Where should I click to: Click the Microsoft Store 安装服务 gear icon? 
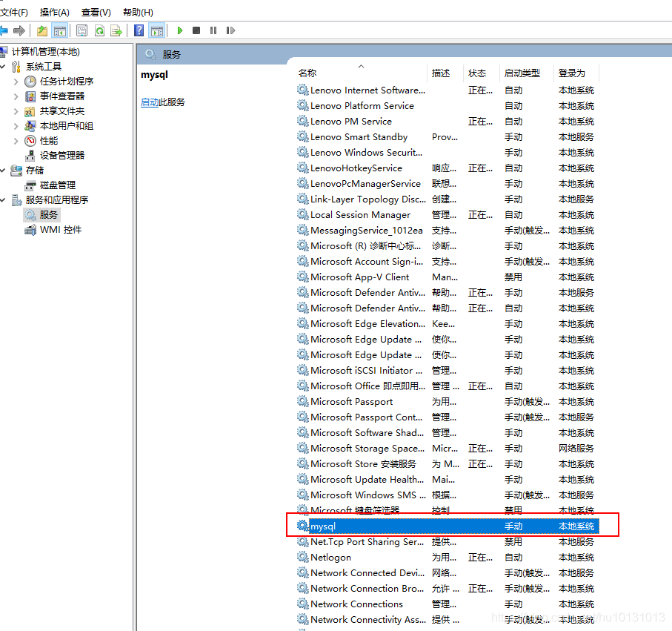pyautogui.click(x=302, y=463)
